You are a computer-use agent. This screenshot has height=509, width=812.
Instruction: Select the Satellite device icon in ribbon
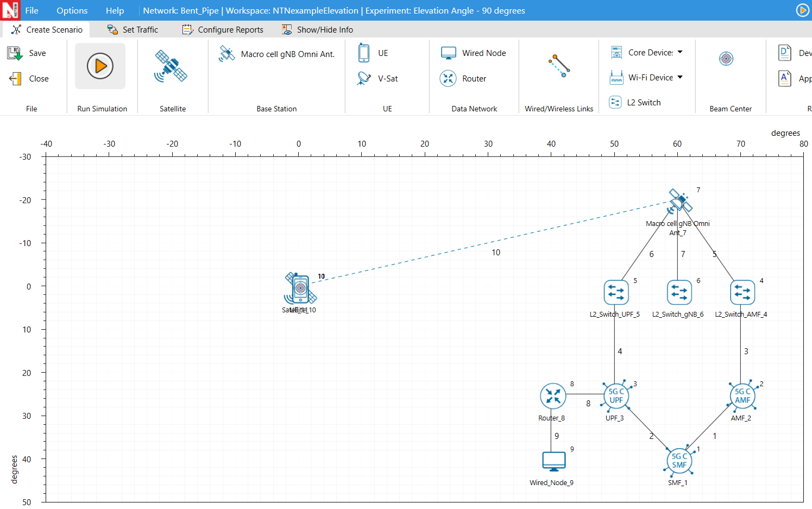pos(171,66)
